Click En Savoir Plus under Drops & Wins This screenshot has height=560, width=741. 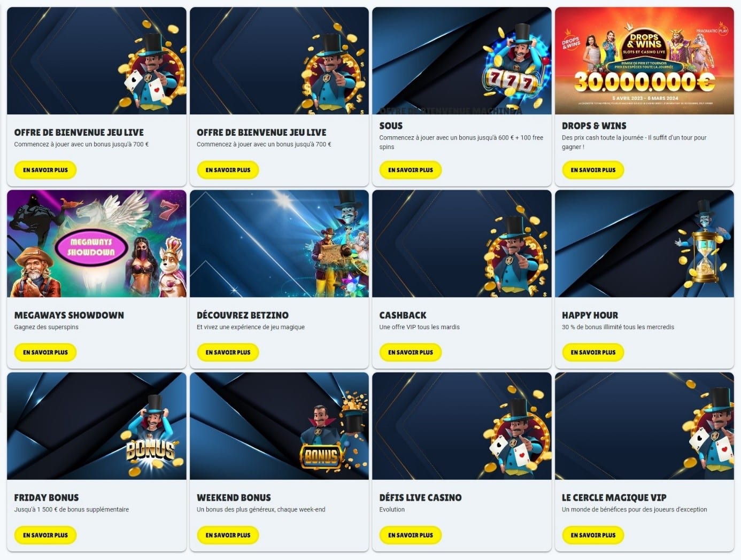(x=593, y=170)
